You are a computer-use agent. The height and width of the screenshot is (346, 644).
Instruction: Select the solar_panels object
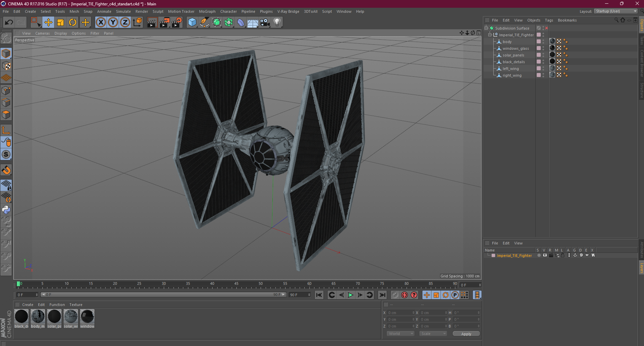click(x=513, y=55)
